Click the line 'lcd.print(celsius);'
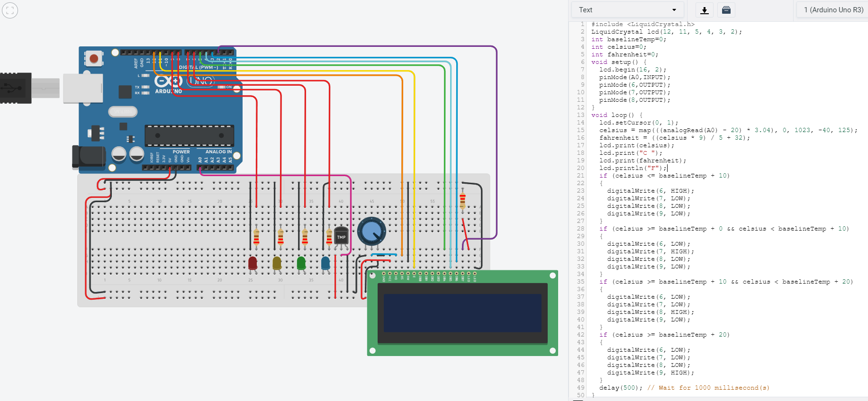 coord(636,145)
